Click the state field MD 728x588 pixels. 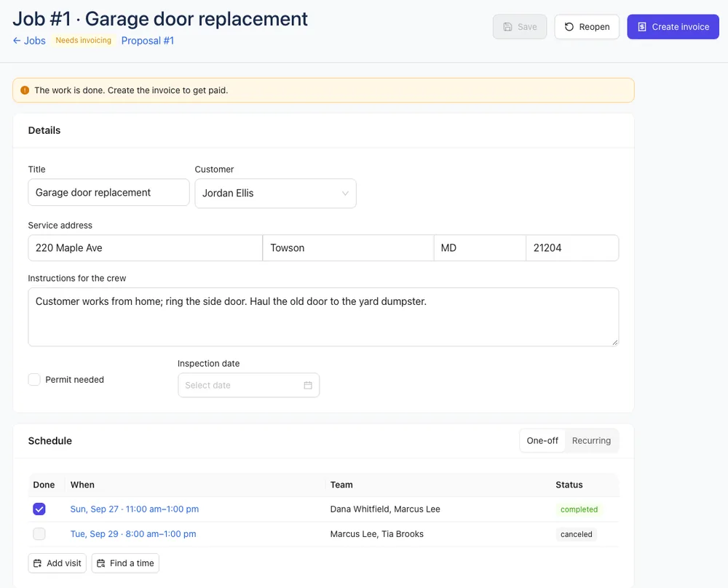(x=480, y=248)
